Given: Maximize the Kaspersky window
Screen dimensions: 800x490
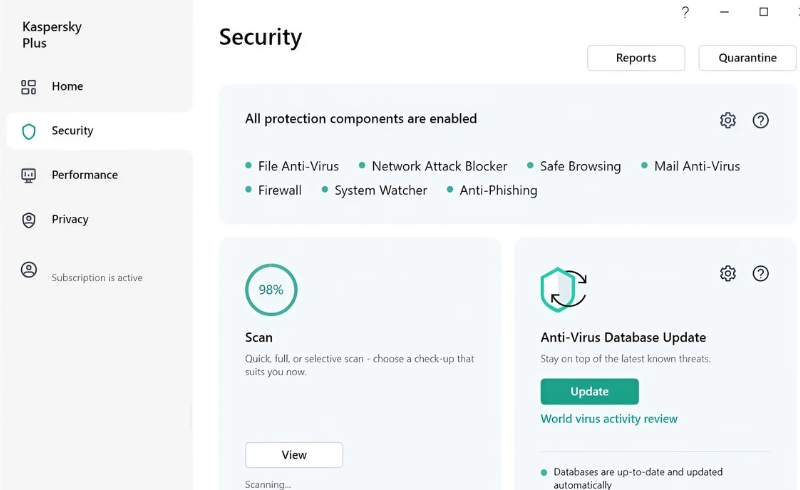Looking at the screenshot, I should (x=763, y=12).
